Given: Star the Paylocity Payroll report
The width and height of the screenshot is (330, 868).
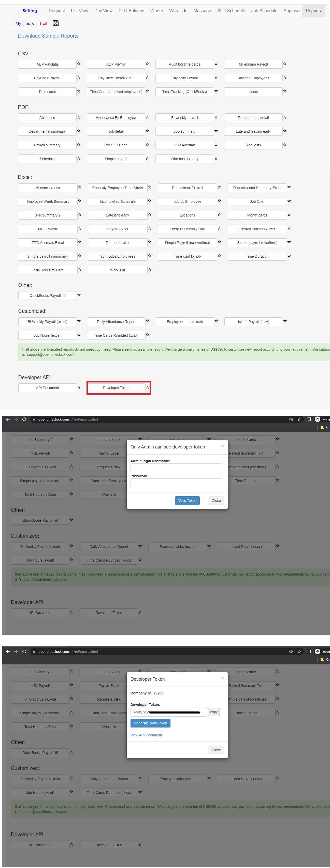Looking at the screenshot, I should click(216, 77).
